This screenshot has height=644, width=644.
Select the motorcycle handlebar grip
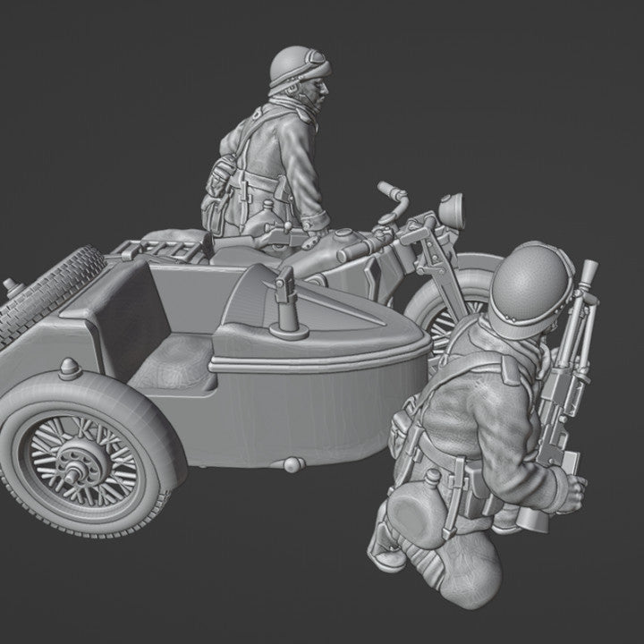[387, 190]
